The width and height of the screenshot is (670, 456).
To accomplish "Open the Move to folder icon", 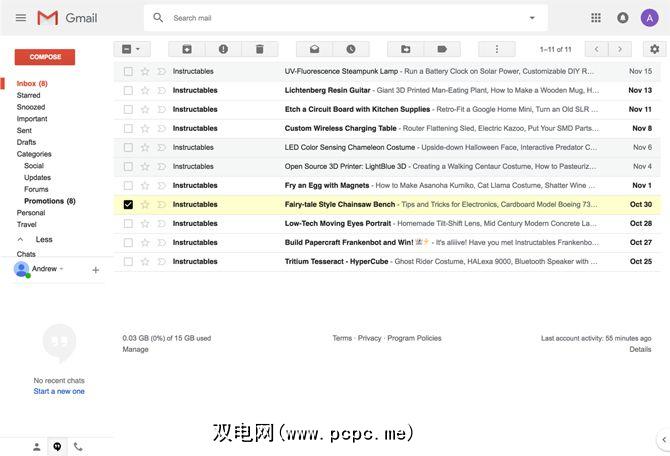I will (406, 49).
